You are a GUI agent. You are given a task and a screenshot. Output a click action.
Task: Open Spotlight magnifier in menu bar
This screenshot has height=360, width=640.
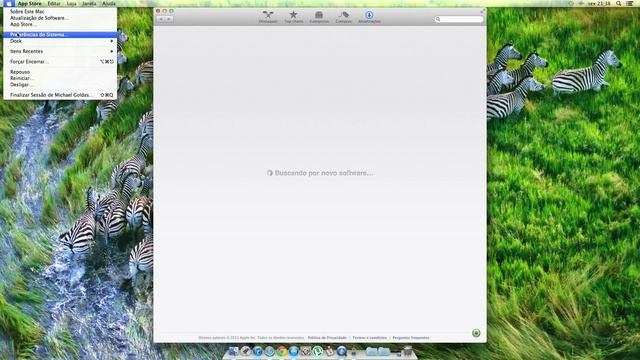tap(619, 3)
